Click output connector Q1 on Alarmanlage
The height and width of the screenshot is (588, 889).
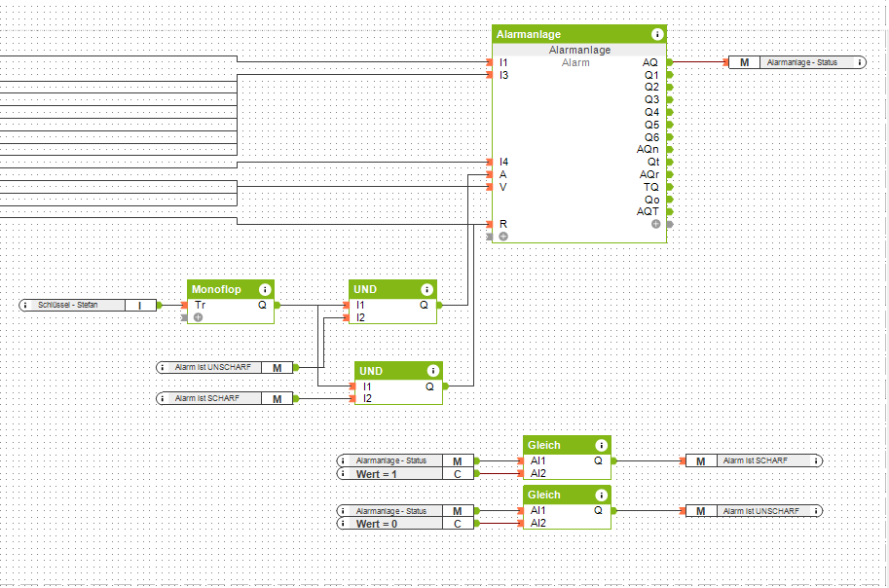(x=670, y=75)
